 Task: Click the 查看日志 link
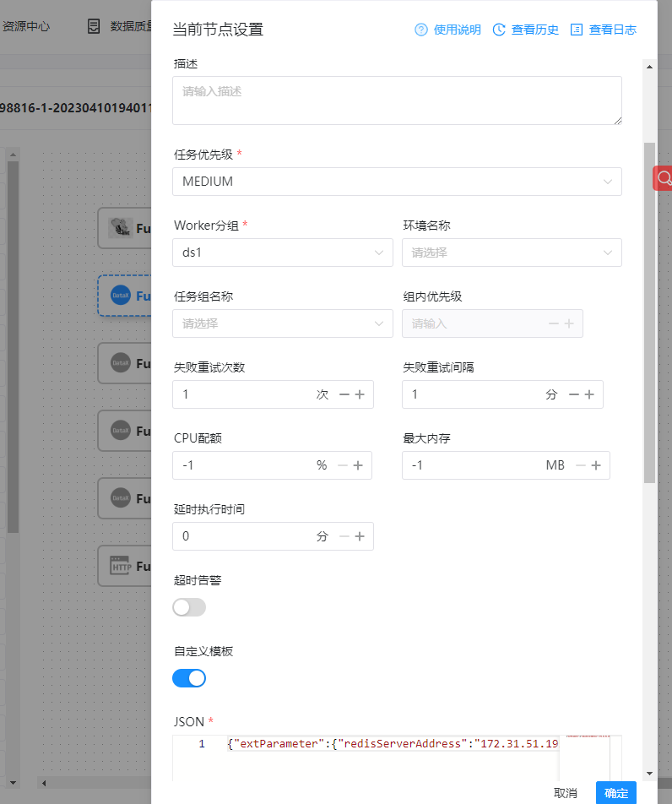pyautogui.click(x=613, y=30)
